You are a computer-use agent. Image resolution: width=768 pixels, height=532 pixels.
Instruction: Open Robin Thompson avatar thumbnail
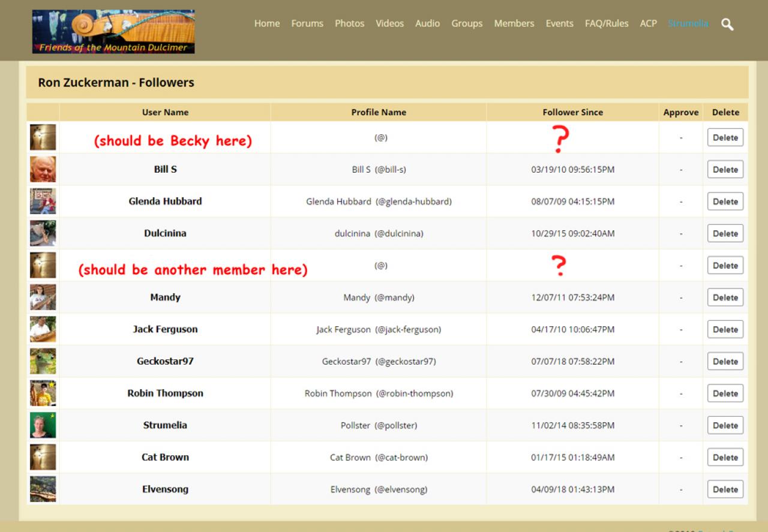point(43,393)
